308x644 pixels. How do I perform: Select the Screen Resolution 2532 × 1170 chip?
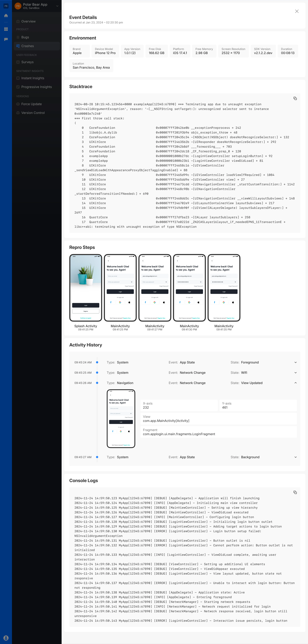pyautogui.click(x=233, y=51)
